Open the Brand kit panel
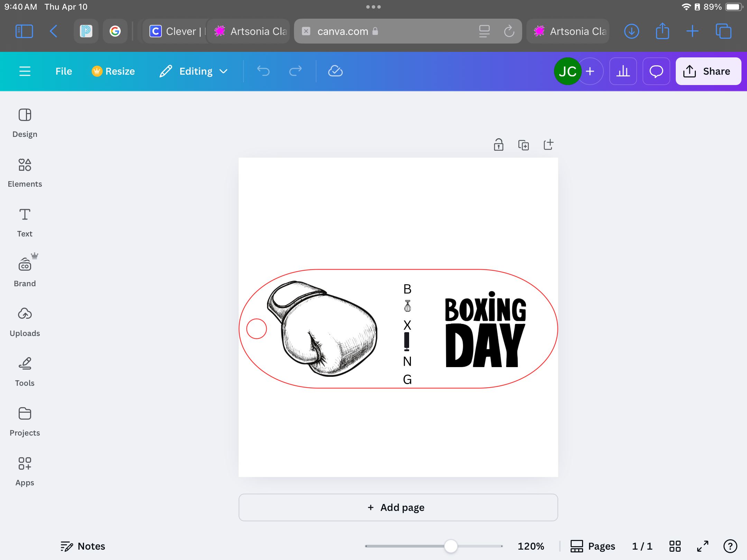The image size is (747, 560). point(25,272)
